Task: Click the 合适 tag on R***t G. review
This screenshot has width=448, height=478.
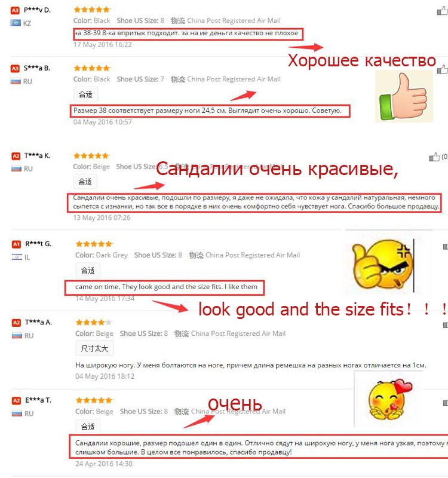Action: [x=88, y=271]
